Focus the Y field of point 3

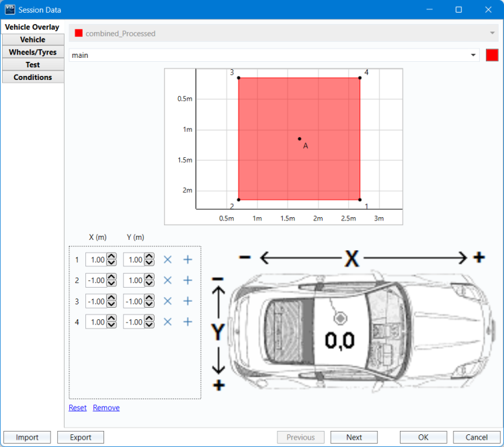(134, 301)
